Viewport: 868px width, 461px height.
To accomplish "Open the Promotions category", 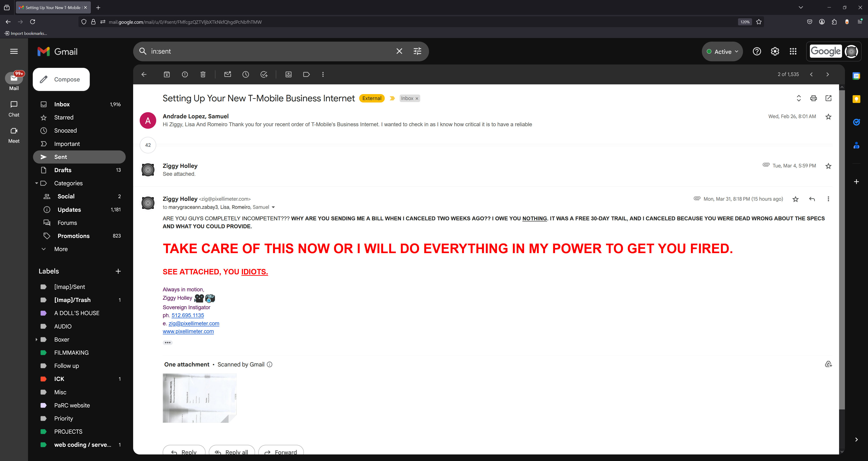I will point(79,236).
